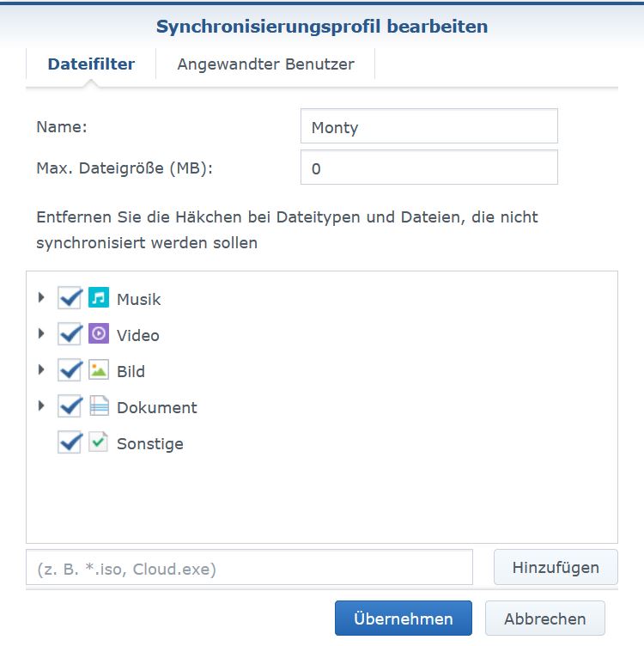644x646 pixels.
Task: Click Abbrechen to cancel
Action: (544, 619)
